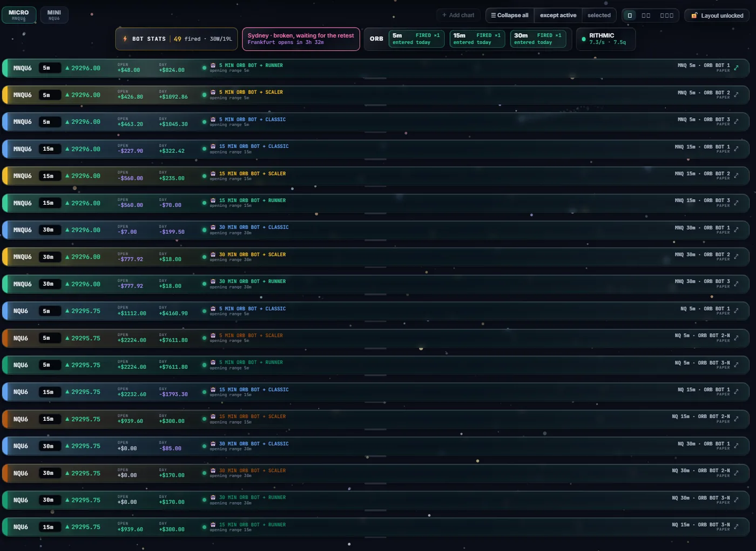Screen dimensions: 756x551
Task: Click robot icon of NQU6 30 MIN + RUNNER
Action: [213, 498]
